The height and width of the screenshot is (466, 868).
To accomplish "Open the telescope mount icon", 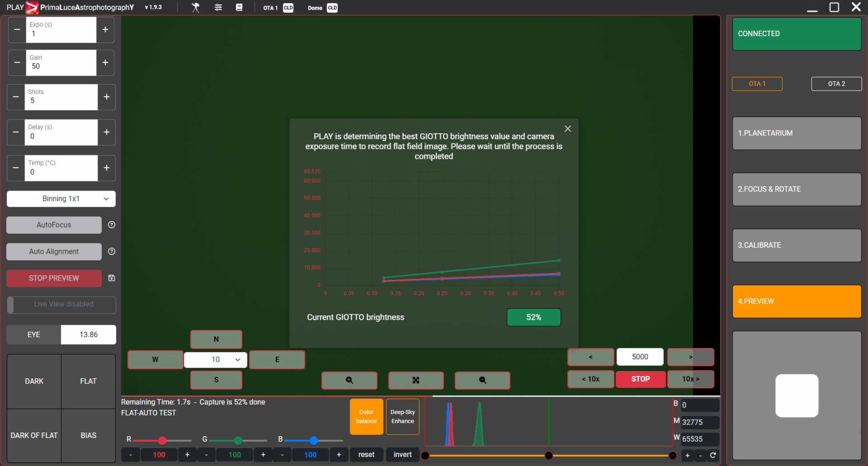I will [195, 8].
